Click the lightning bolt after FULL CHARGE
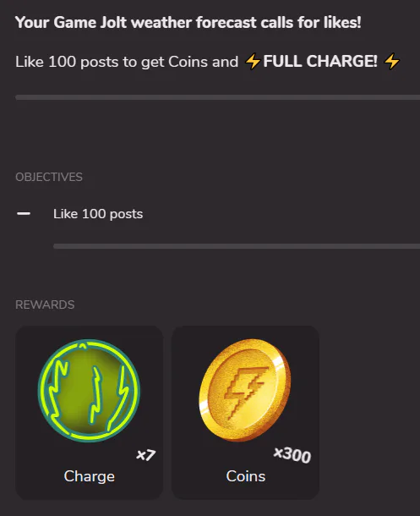 (392, 62)
